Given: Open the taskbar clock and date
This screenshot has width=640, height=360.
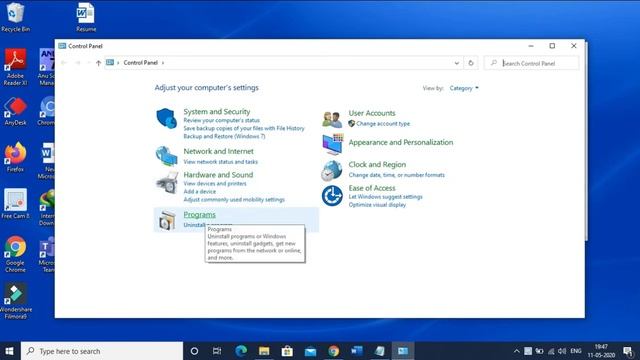Looking at the screenshot, I should (x=601, y=351).
